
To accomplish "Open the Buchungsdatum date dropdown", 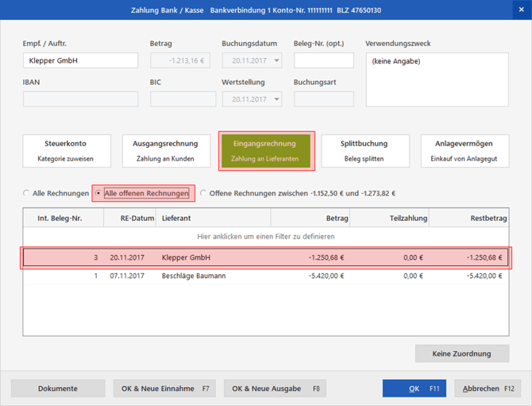I will 276,60.
